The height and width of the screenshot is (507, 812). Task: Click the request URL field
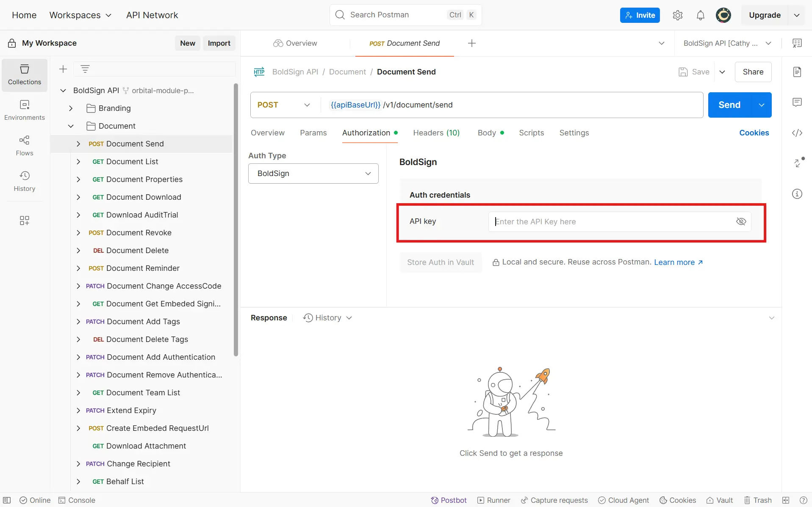(x=512, y=105)
